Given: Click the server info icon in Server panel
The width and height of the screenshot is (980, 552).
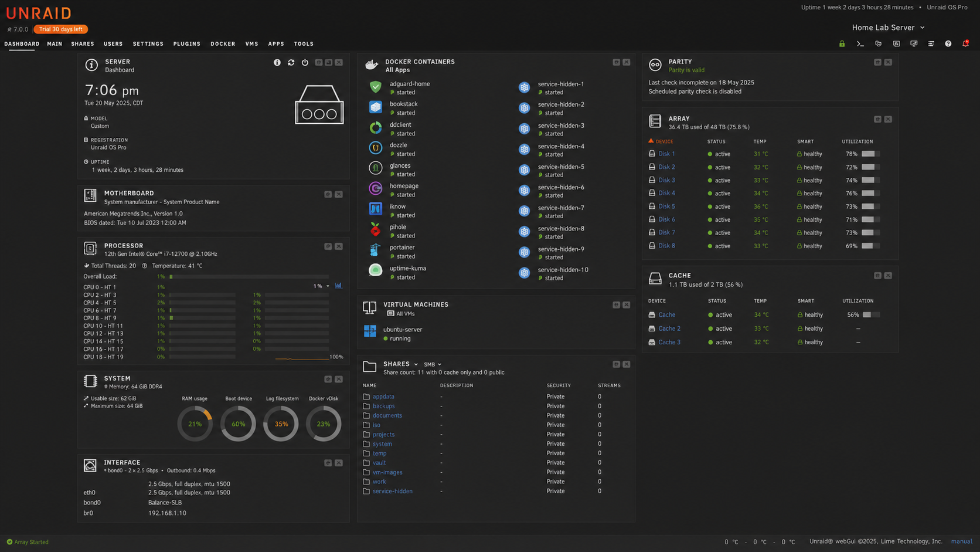Looking at the screenshot, I should pyautogui.click(x=277, y=62).
